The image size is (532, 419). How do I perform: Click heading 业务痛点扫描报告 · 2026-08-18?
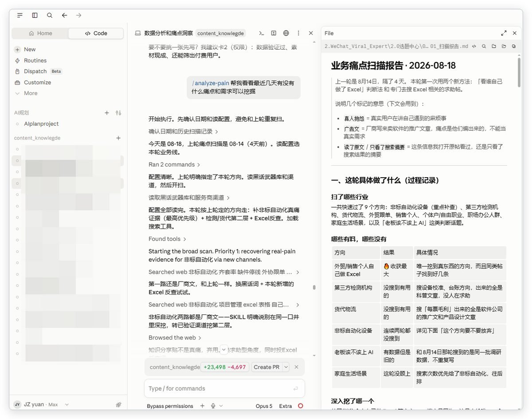[393, 66]
